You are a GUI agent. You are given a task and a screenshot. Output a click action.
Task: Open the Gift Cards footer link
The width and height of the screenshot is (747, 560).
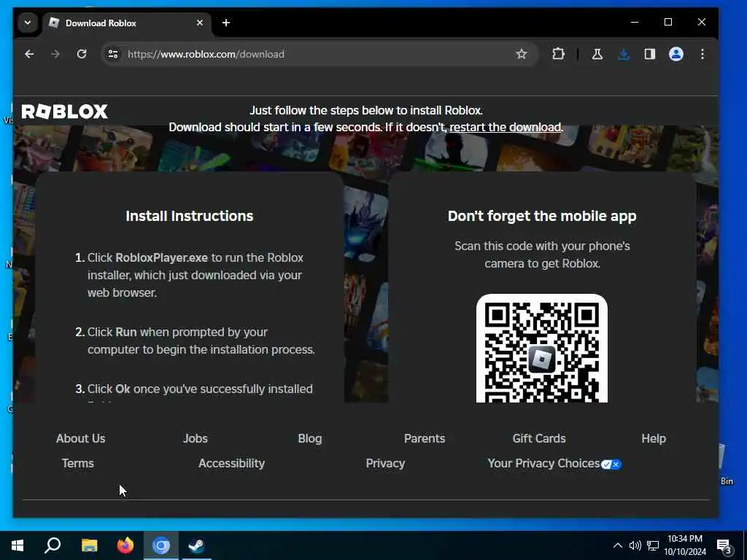coord(539,438)
